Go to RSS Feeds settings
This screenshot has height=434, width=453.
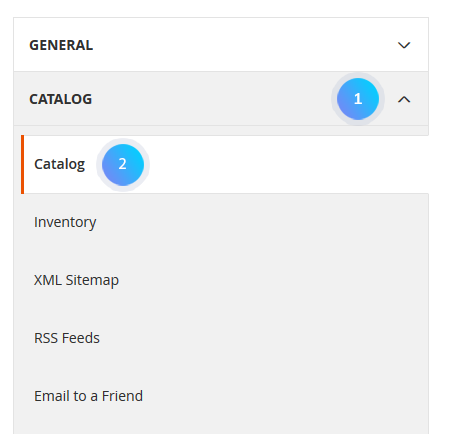coord(67,338)
